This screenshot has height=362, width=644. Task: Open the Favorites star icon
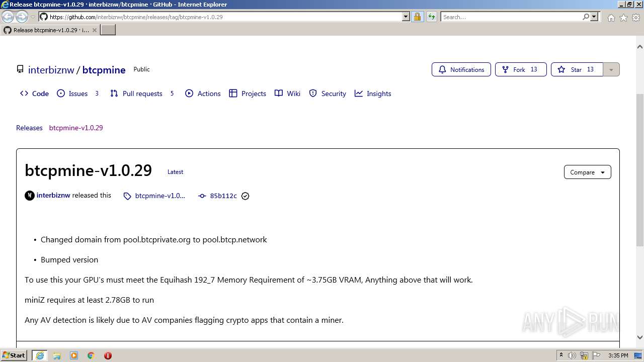tap(623, 18)
